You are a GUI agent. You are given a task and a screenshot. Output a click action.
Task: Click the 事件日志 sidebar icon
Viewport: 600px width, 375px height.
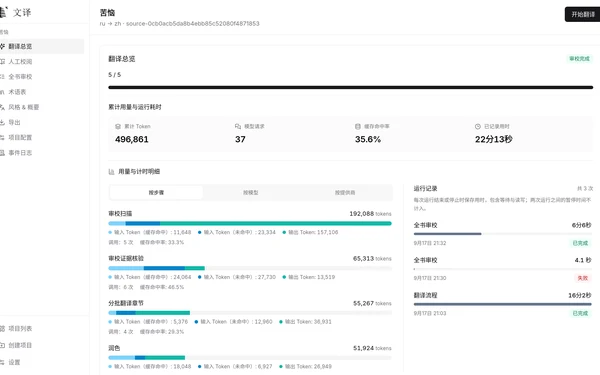click(x=2, y=153)
